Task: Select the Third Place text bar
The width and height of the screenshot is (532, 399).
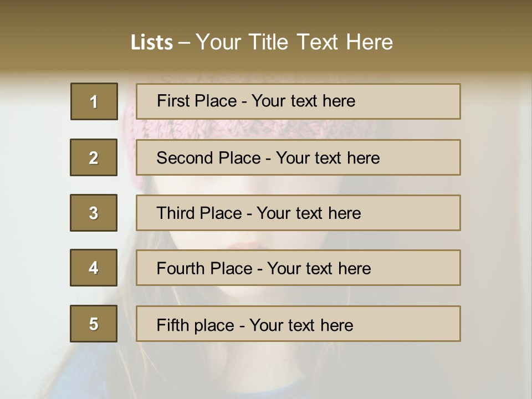Action: (298, 213)
